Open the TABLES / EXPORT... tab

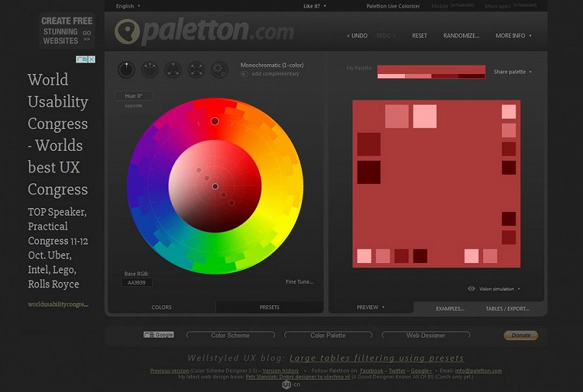click(507, 308)
